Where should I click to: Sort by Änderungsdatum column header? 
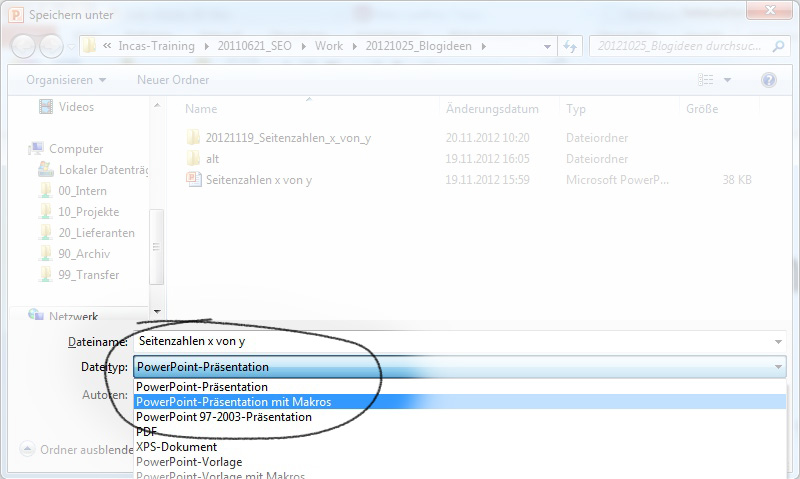click(492, 109)
